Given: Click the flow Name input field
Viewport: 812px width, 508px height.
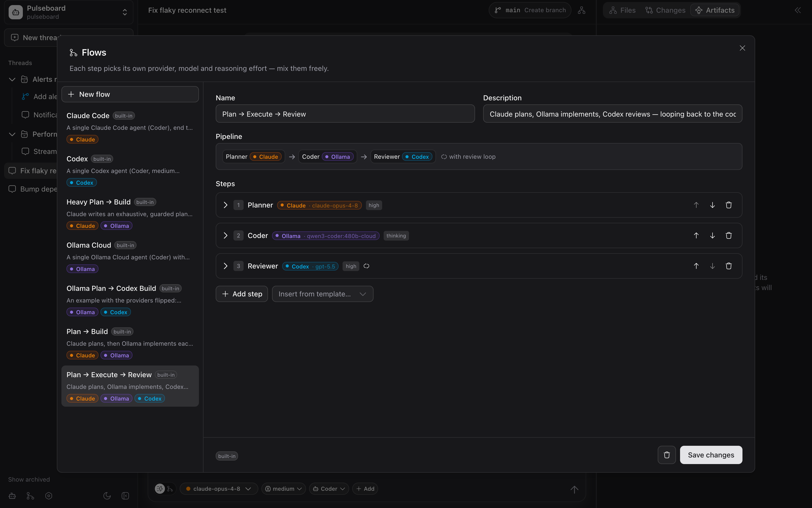Looking at the screenshot, I should click(x=345, y=114).
